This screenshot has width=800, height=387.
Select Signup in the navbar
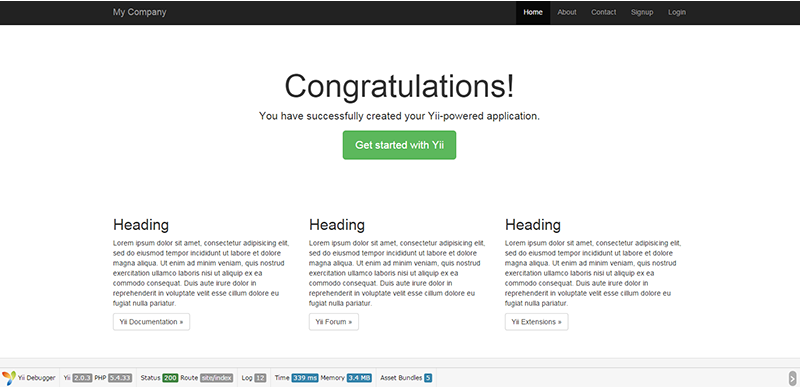[x=642, y=12]
